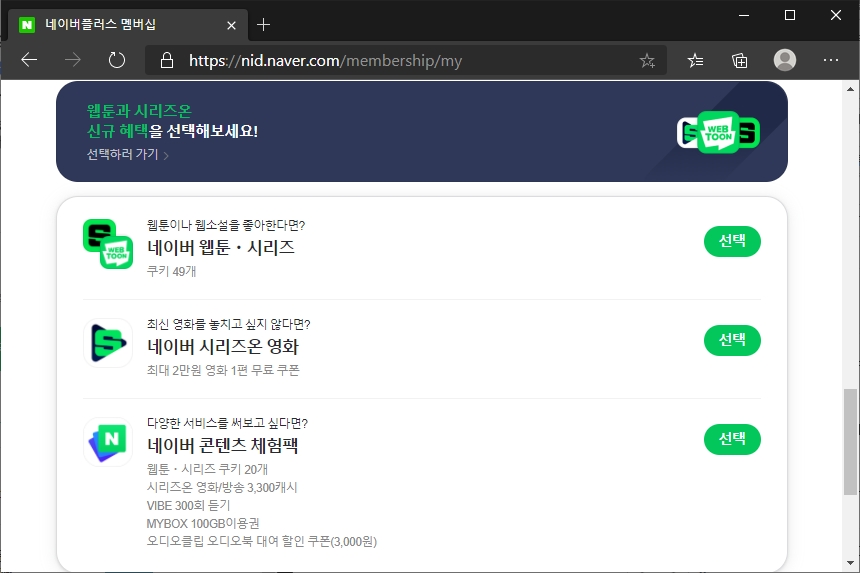Image resolution: width=860 pixels, height=573 pixels.
Task: Click the scrollbar up arrow
Action: click(x=850, y=89)
